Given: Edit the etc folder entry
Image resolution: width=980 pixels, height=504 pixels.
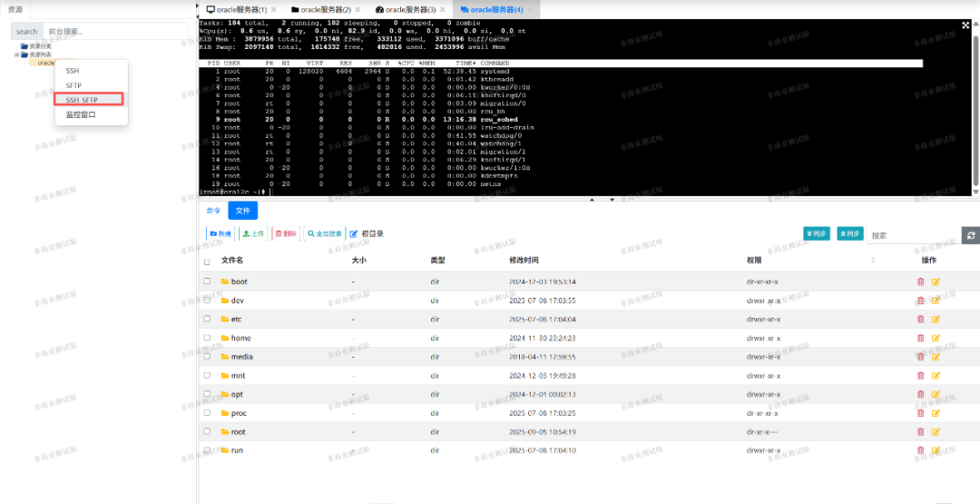Looking at the screenshot, I should point(936,319).
